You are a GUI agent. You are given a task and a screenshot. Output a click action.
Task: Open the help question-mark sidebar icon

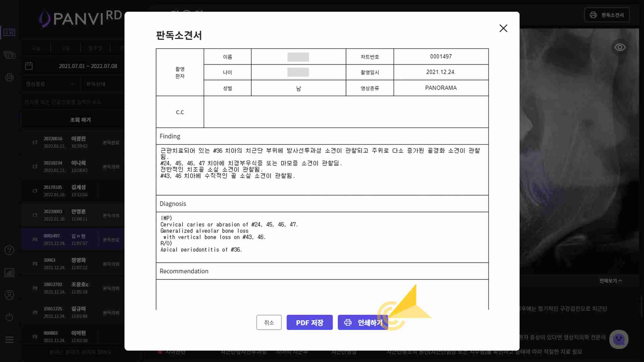[x=9, y=250]
